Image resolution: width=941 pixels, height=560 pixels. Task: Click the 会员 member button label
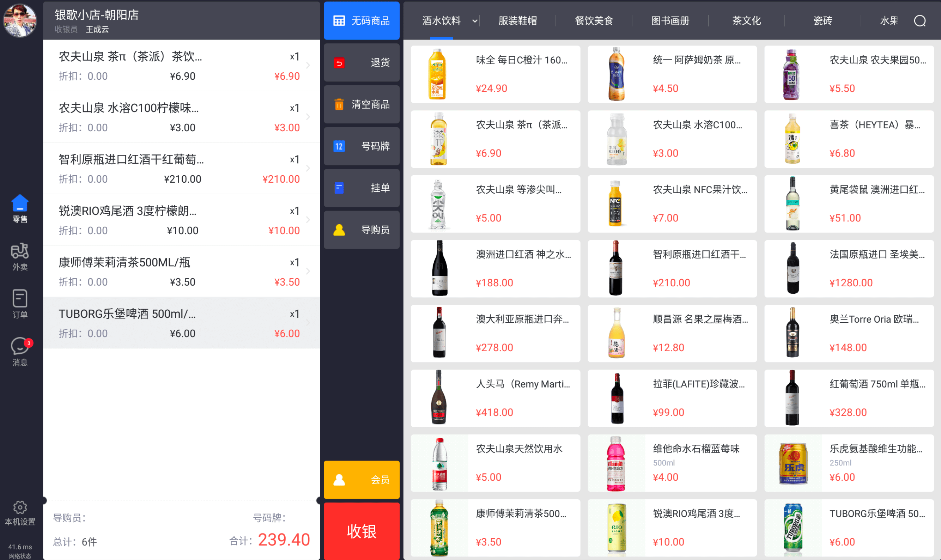coord(380,480)
